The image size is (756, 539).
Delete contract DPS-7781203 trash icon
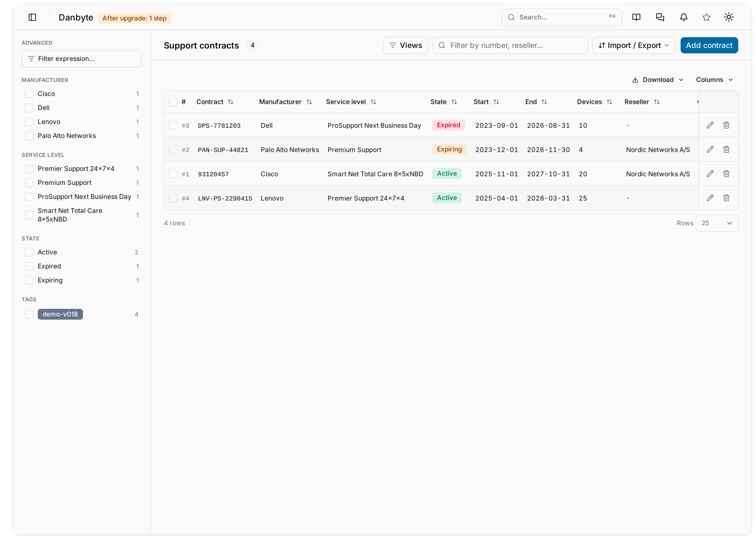tap(726, 125)
